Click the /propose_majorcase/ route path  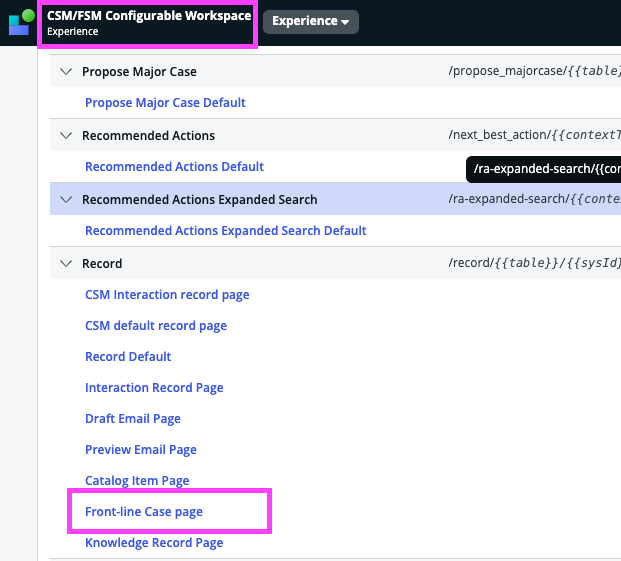(535, 71)
